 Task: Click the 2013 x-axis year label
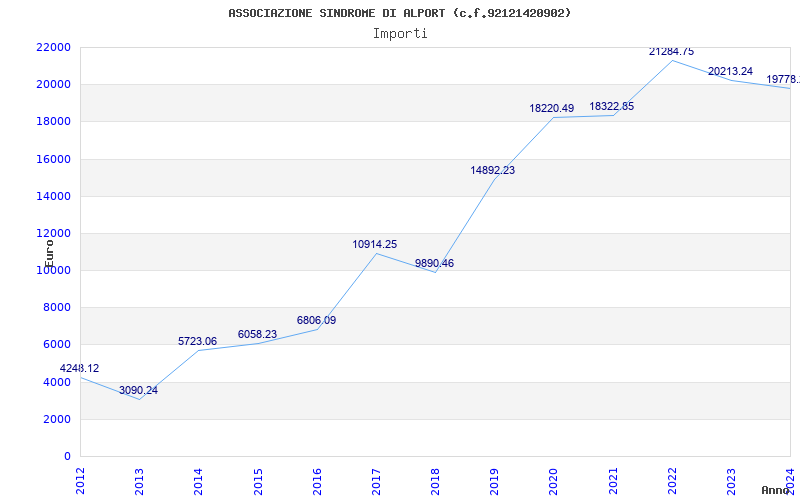coord(139,481)
